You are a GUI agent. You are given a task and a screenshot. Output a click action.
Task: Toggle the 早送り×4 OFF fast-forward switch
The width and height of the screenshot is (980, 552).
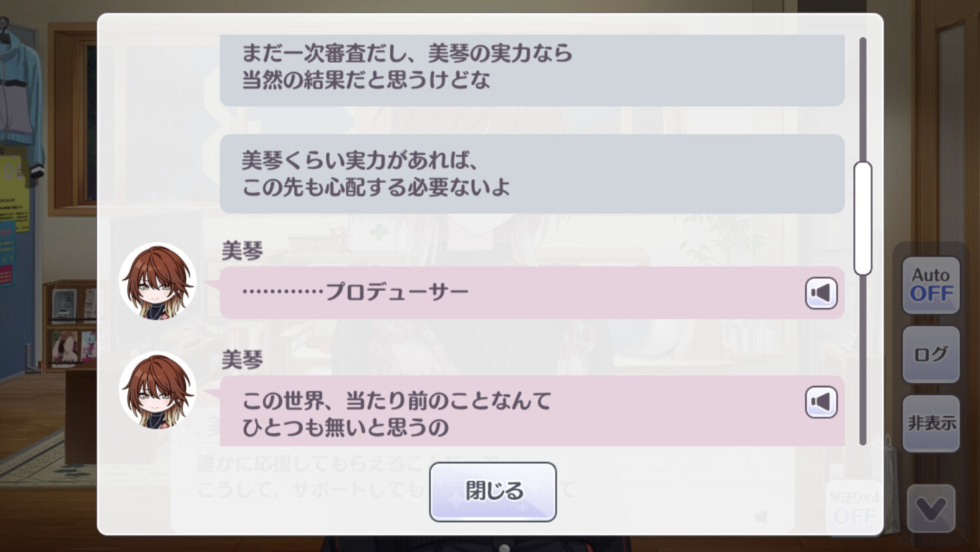[854, 508]
